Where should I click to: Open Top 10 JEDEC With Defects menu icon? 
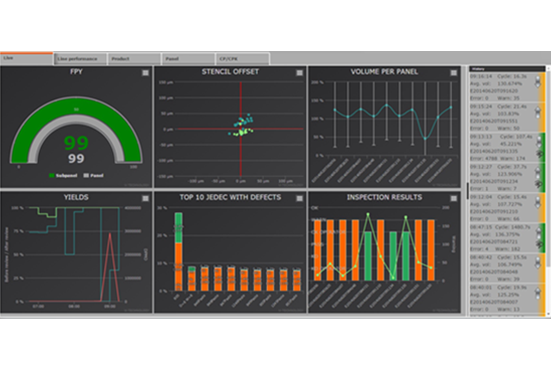coord(299,199)
